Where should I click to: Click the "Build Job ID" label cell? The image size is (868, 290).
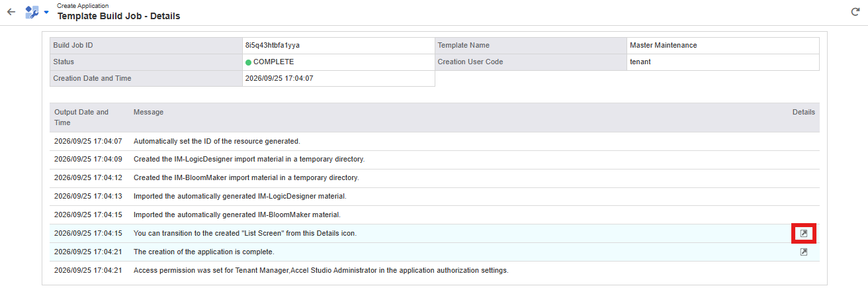(146, 46)
